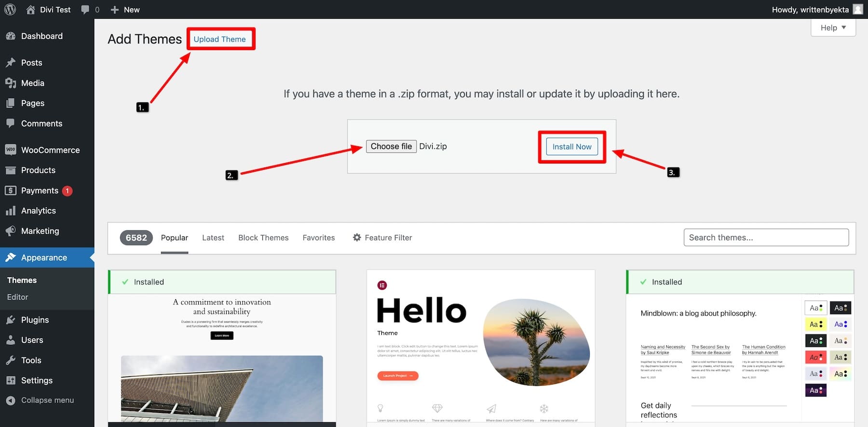The image size is (868, 427).
Task: Click the Products box icon
Action: tap(11, 170)
